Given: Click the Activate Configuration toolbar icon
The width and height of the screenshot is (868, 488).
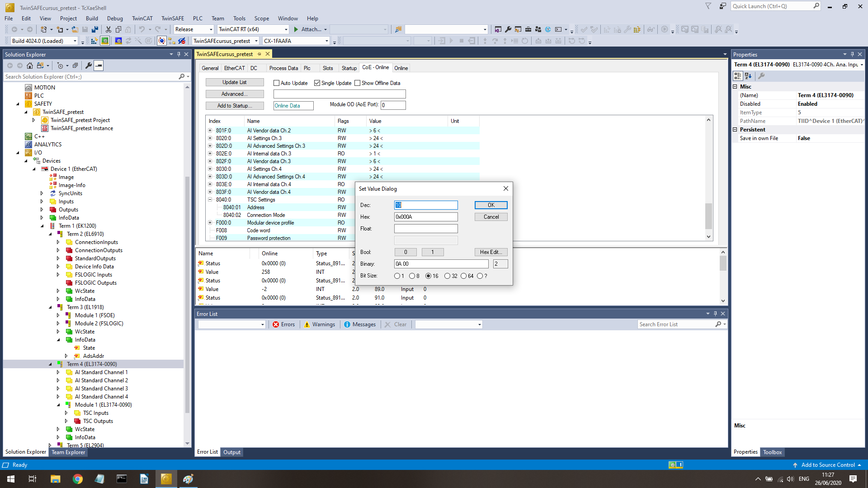Looking at the screenshot, I should click(x=94, y=41).
